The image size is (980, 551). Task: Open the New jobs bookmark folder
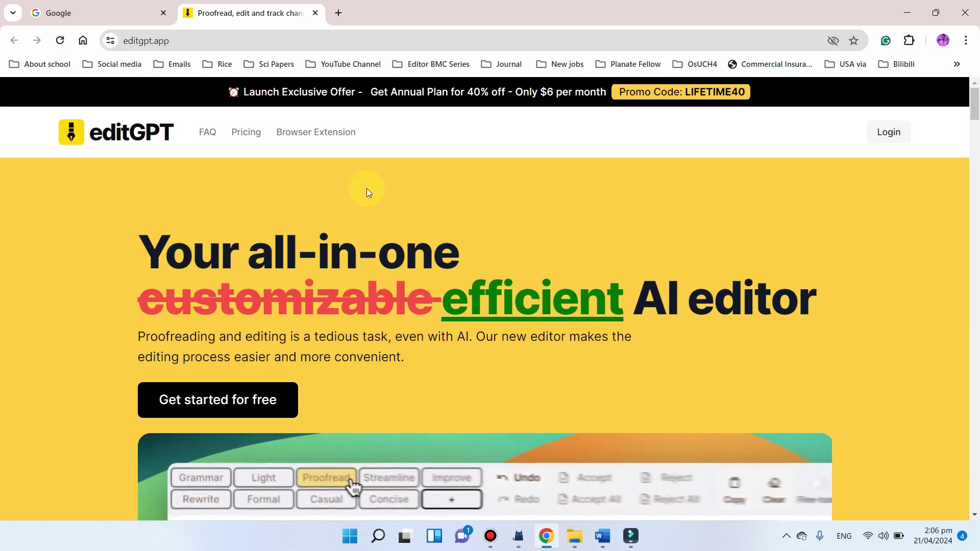(560, 64)
